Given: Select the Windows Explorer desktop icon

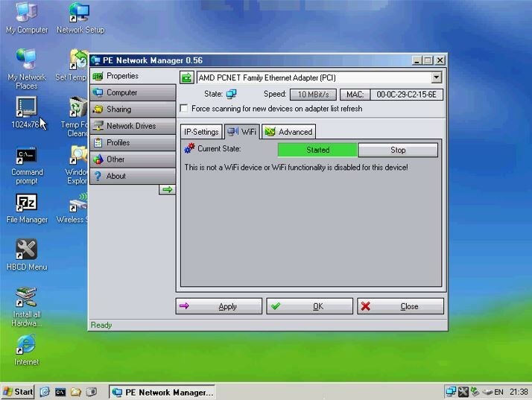Looking at the screenshot, I should [x=77, y=165].
